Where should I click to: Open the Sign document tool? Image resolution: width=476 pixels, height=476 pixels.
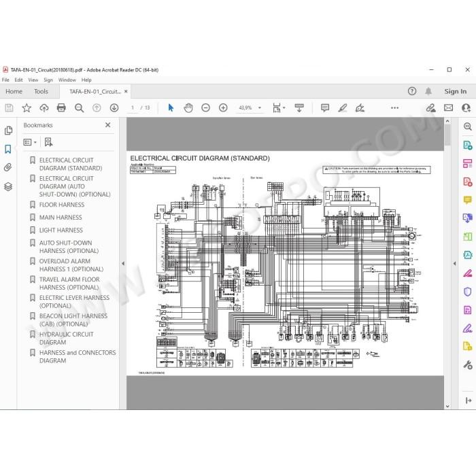point(360,107)
